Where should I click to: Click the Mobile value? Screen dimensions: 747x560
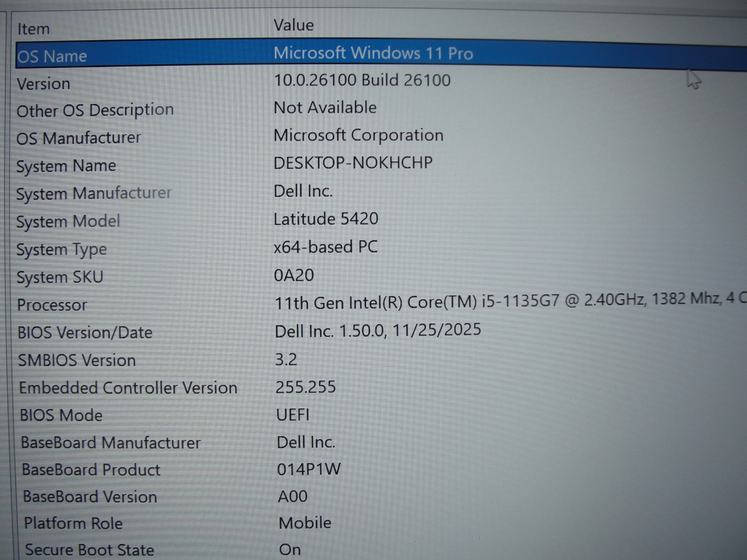click(x=305, y=523)
